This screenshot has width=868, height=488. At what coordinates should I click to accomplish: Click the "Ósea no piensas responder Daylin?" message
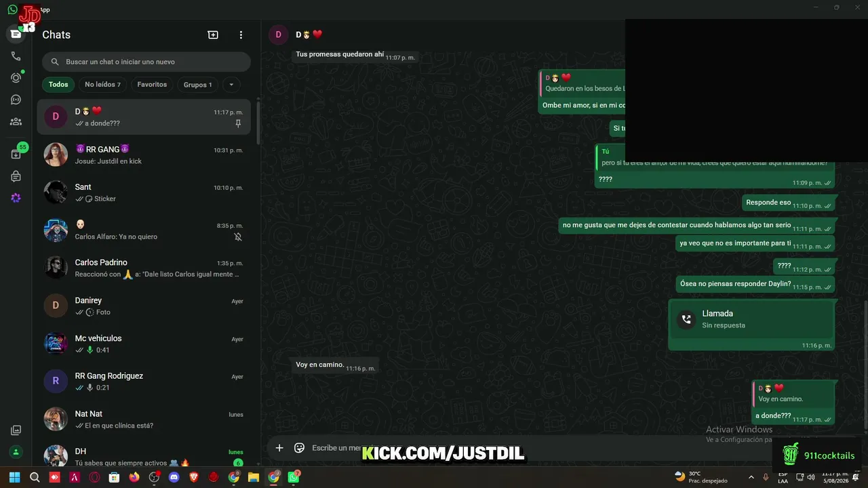(x=755, y=284)
